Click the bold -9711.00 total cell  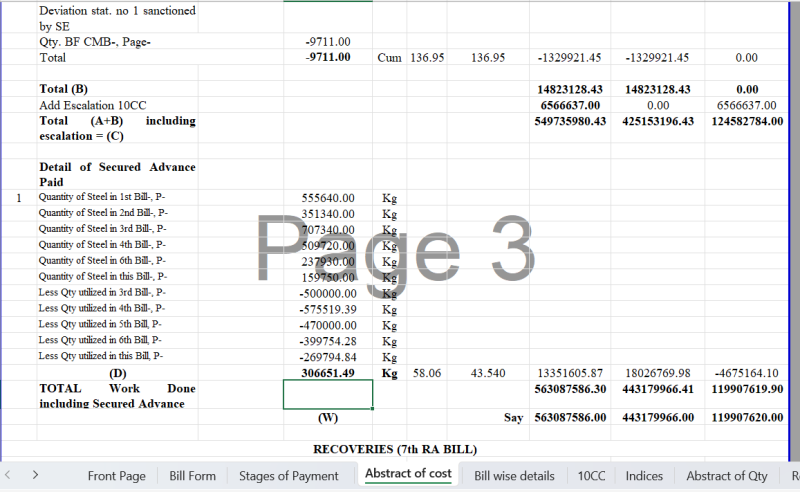point(328,58)
